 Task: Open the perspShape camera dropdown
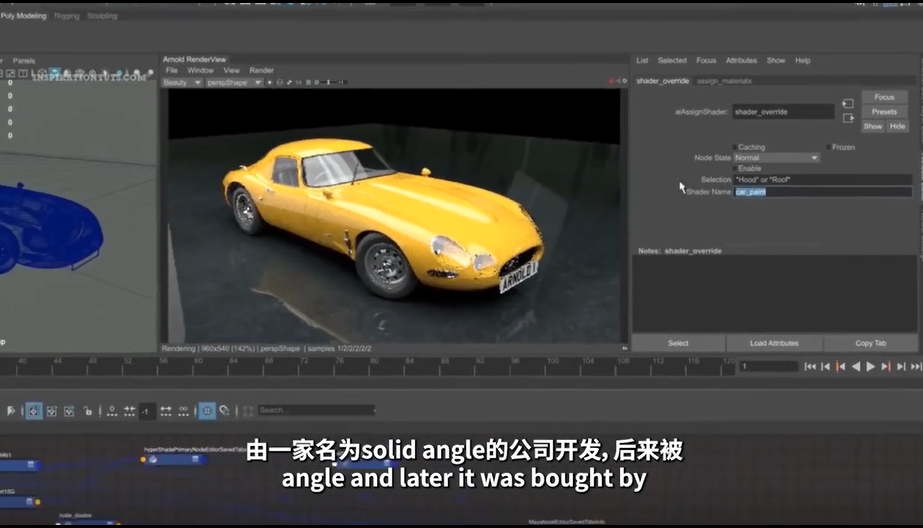tap(234, 82)
